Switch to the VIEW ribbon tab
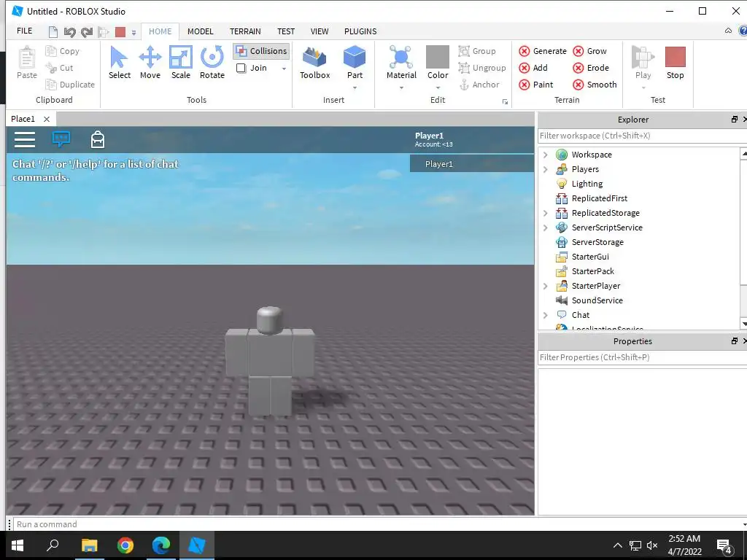 (x=320, y=31)
